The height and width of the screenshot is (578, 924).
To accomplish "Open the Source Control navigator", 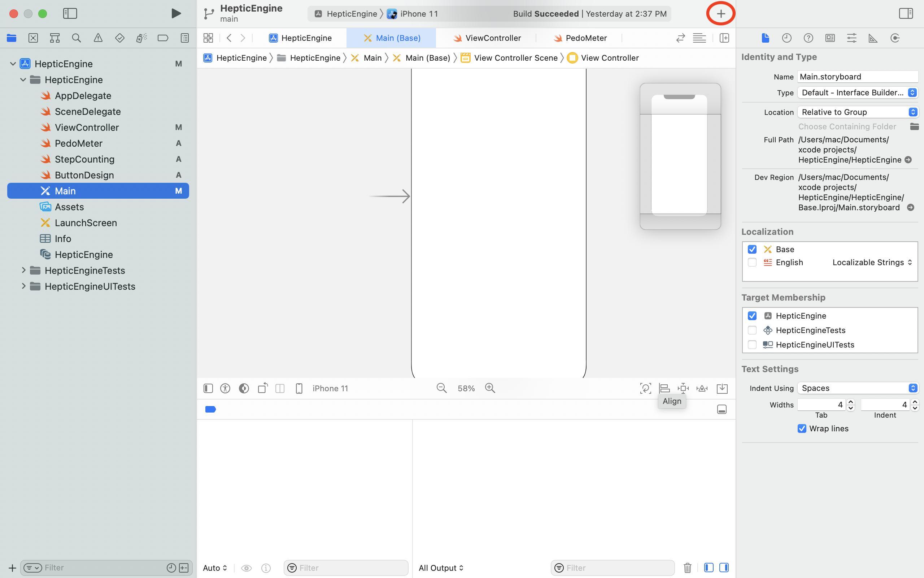I will (33, 38).
